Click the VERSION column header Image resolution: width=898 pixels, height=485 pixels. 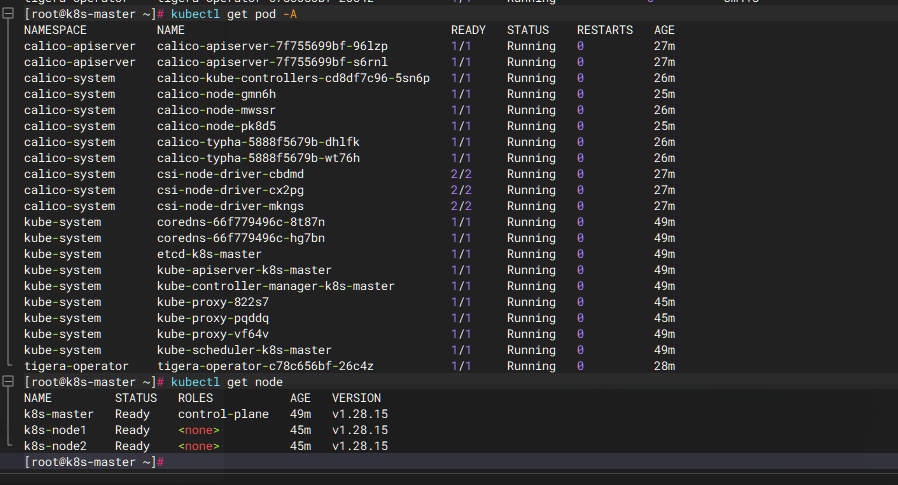tap(356, 398)
